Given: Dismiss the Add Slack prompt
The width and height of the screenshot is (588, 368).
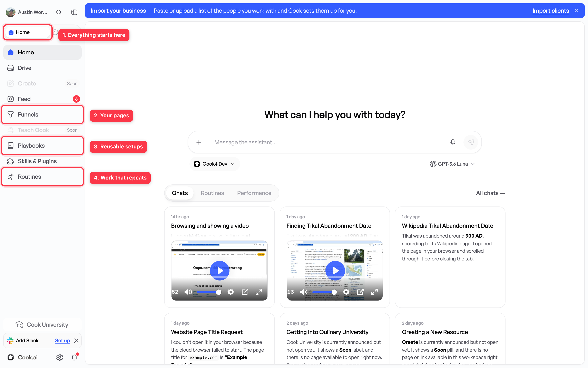Looking at the screenshot, I should [76, 340].
